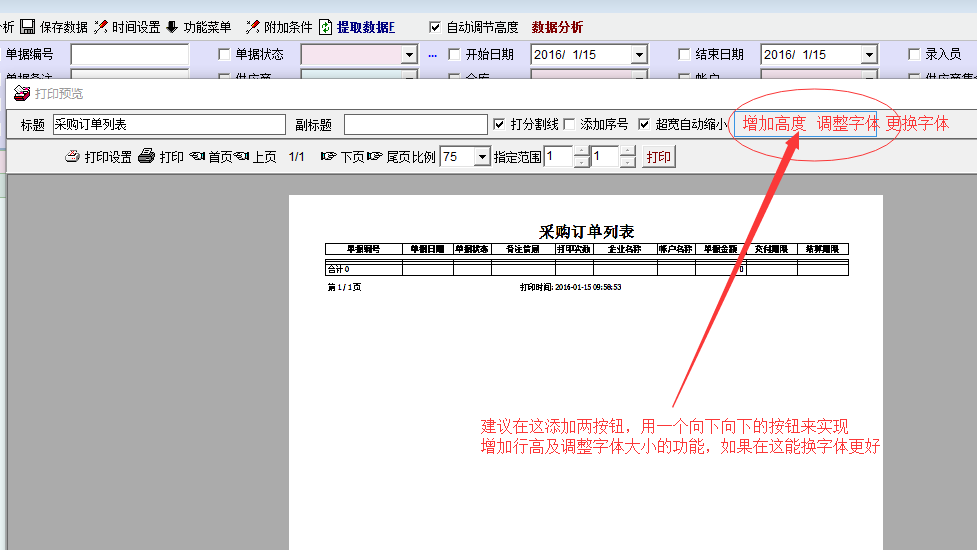Image resolution: width=977 pixels, height=550 pixels.
Task: Open the function menu via its down-arrow icon
Action: [x=172, y=27]
